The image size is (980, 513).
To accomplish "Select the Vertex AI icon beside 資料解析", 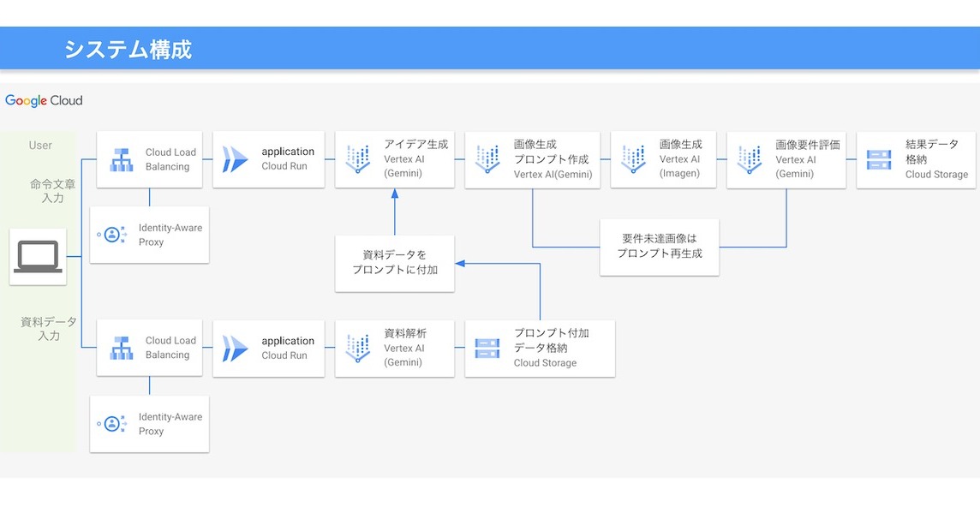I will (357, 349).
